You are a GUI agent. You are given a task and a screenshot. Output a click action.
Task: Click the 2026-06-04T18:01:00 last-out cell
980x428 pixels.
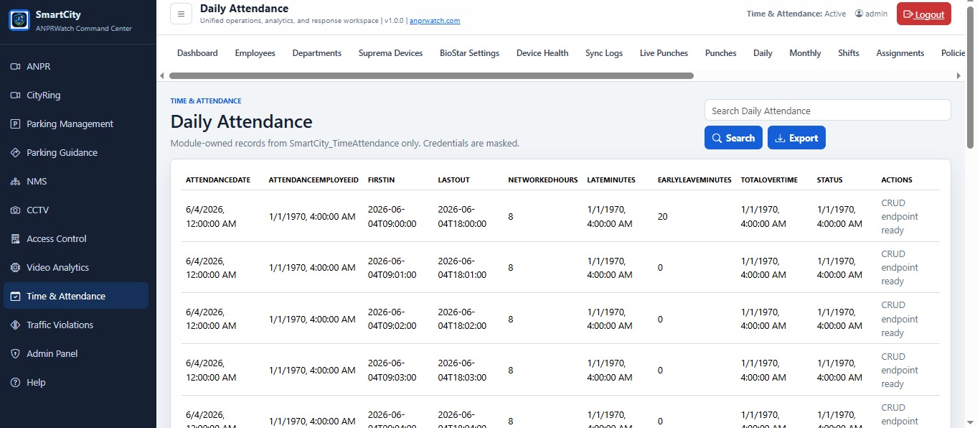(463, 267)
